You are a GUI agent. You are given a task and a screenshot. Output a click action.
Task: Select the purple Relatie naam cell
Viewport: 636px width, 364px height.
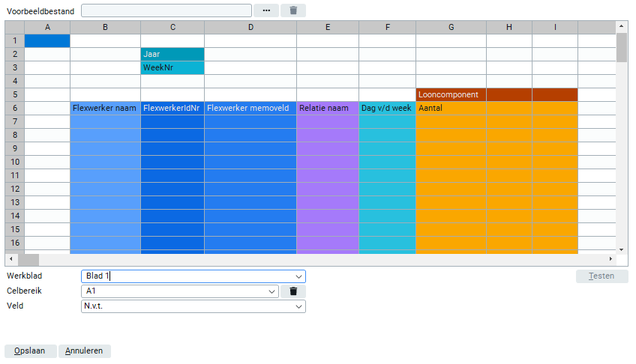[x=327, y=108]
